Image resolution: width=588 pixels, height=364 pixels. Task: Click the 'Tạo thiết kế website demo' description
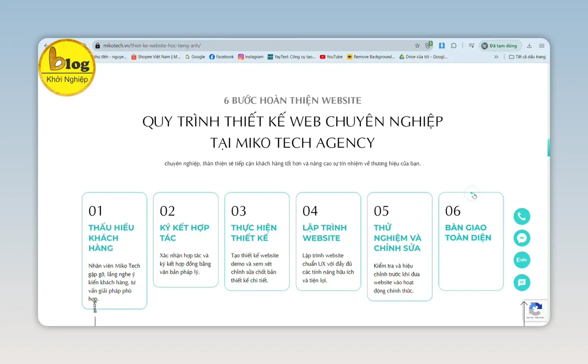(255, 268)
